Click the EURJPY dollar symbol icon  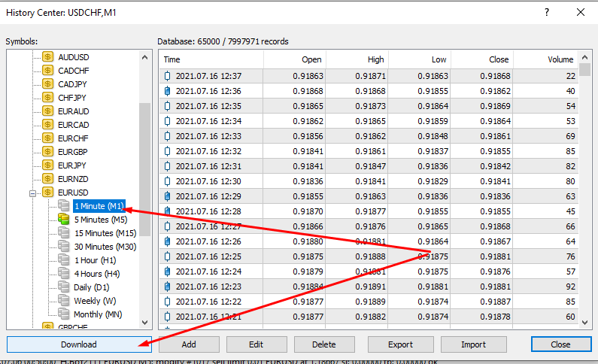[47, 165]
